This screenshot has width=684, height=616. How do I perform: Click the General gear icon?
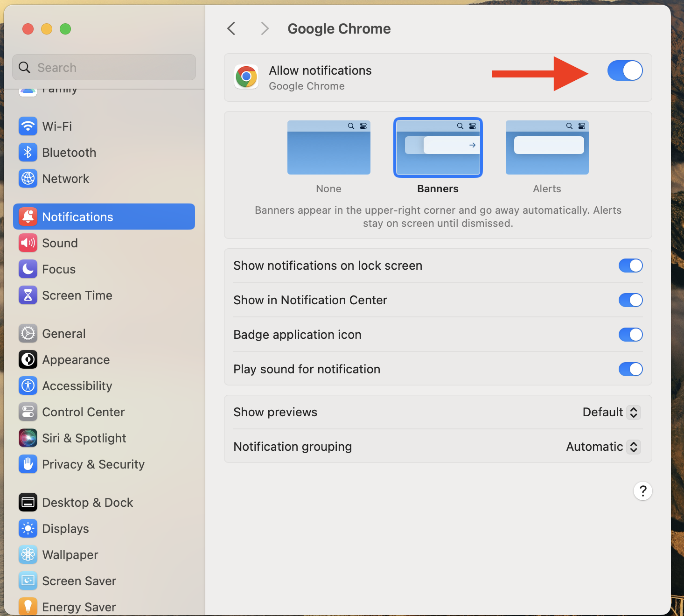28,333
